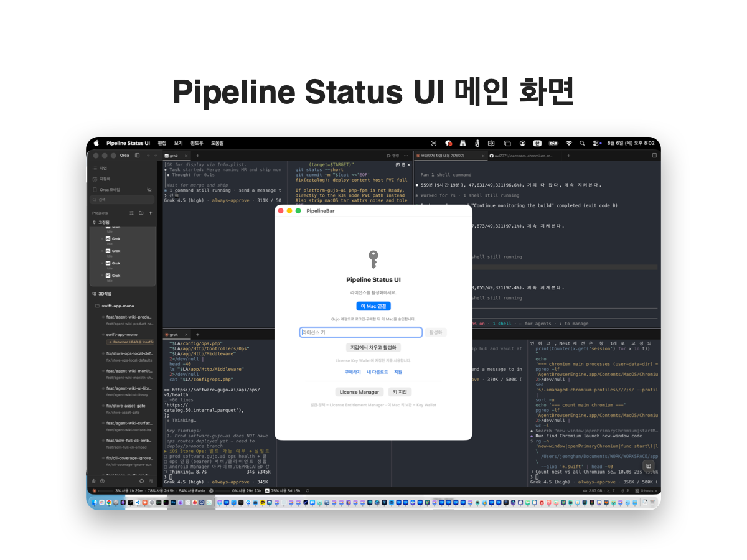Viewport: 747px width, 560px height.
Task: Click the 활성화 button beside the license field
Action: 436,332
